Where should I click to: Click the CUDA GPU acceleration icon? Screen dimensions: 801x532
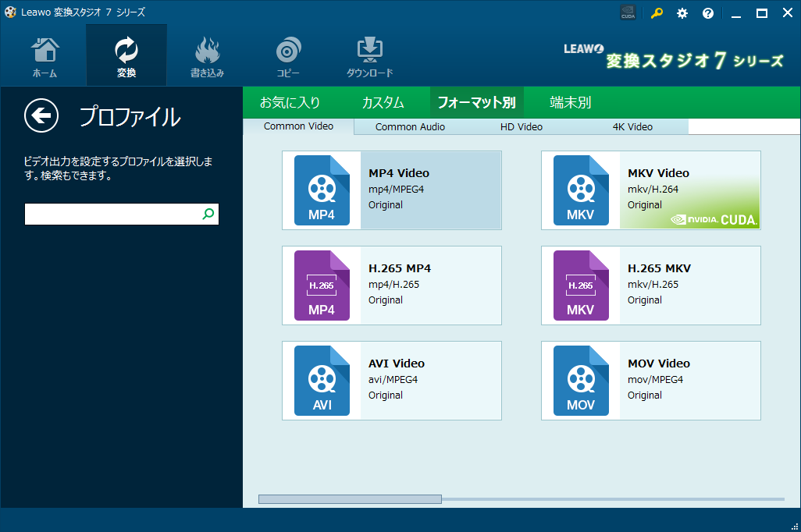(x=628, y=12)
